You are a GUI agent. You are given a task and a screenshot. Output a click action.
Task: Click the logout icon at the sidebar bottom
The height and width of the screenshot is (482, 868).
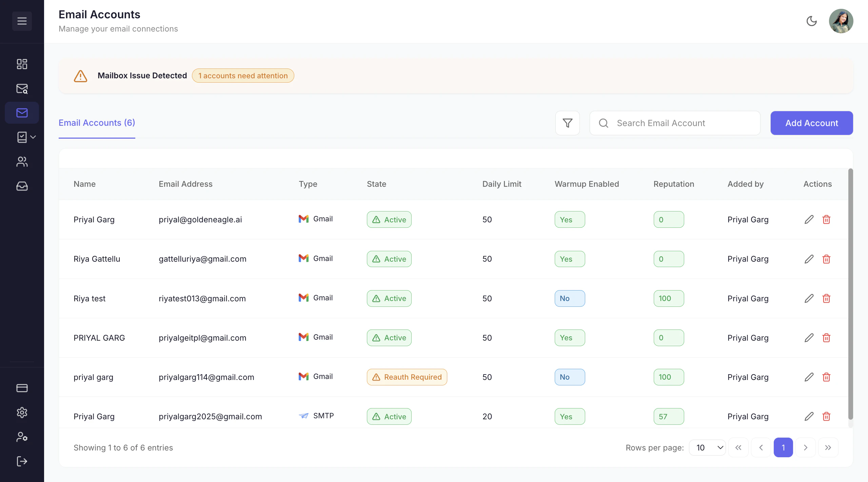coord(22,461)
